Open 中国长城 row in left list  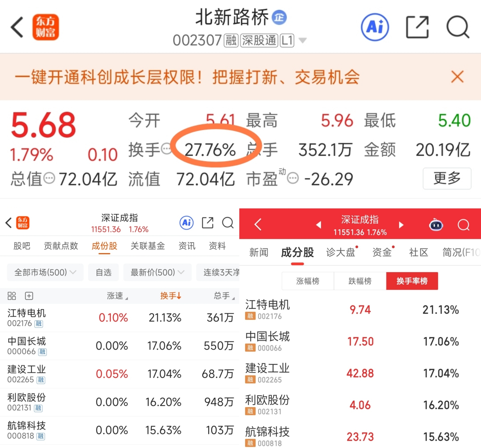coord(120,346)
